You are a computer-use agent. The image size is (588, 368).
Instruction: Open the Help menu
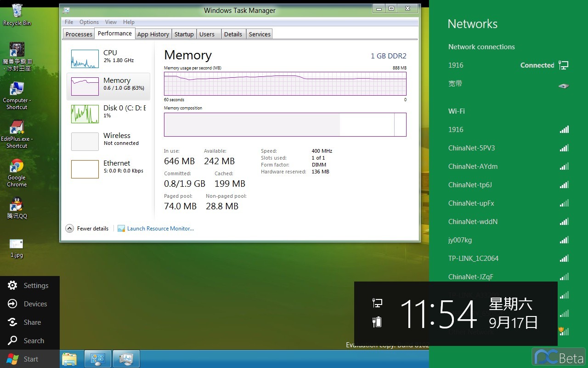[129, 22]
